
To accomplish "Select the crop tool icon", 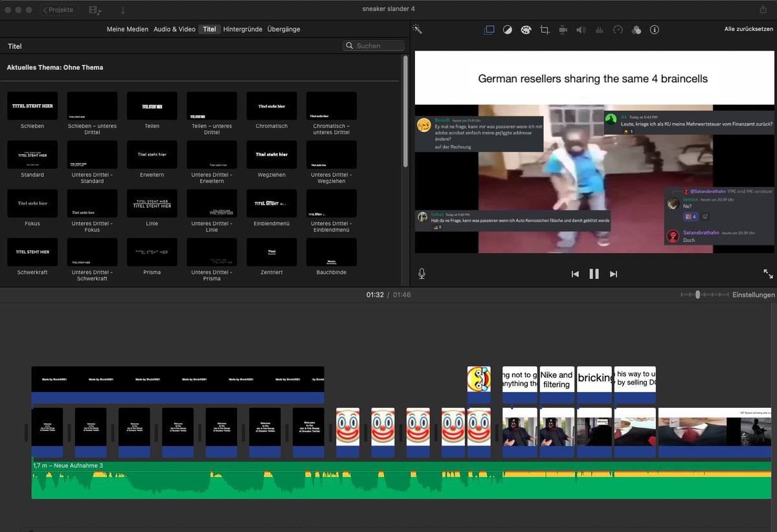I will click(x=545, y=30).
